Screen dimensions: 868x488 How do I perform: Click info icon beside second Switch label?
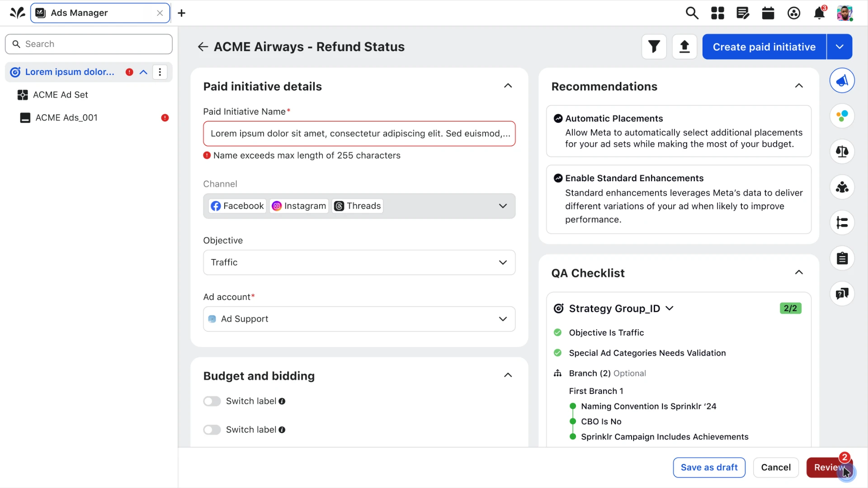(282, 430)
